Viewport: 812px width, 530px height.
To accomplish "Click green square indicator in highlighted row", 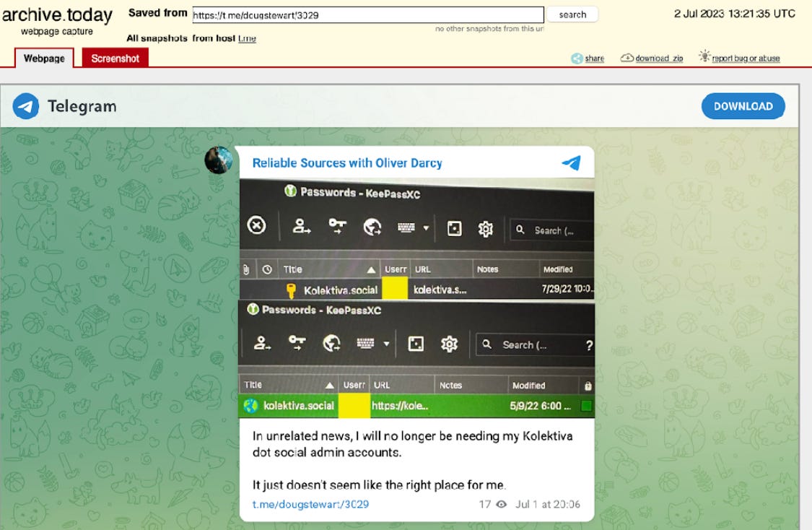I will point(586,407).
